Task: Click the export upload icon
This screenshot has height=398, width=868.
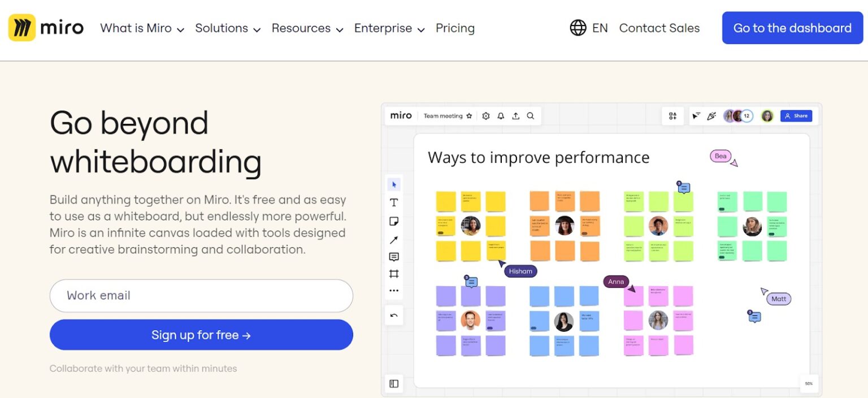Action: pyautogui.click(x=515, y=116)
